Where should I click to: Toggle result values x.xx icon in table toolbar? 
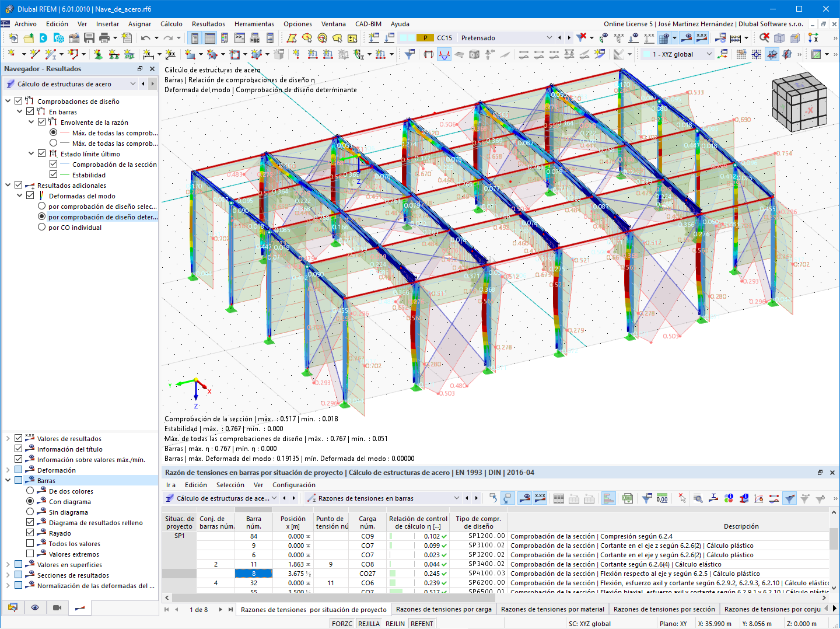(x=540, y=498)
